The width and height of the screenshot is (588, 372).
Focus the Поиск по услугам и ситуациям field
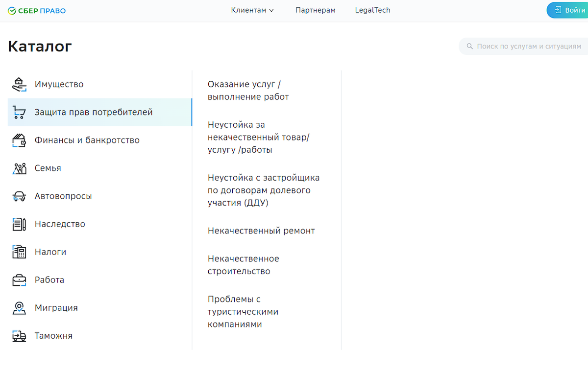(x=523, y=46)
